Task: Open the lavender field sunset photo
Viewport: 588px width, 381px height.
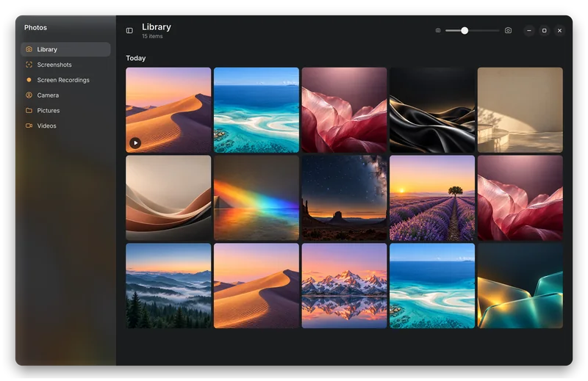Action: pyautogui.click(x=432, y=197)
